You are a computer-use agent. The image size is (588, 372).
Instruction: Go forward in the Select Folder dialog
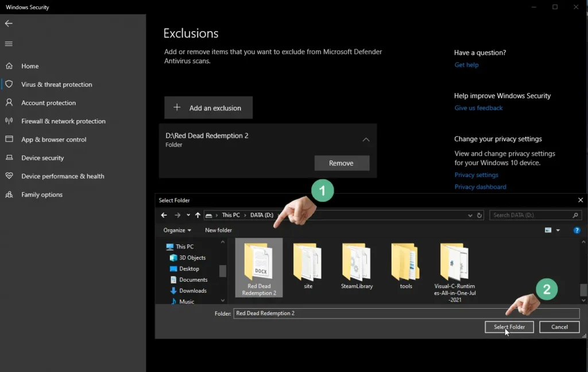(x=177, y=215)
